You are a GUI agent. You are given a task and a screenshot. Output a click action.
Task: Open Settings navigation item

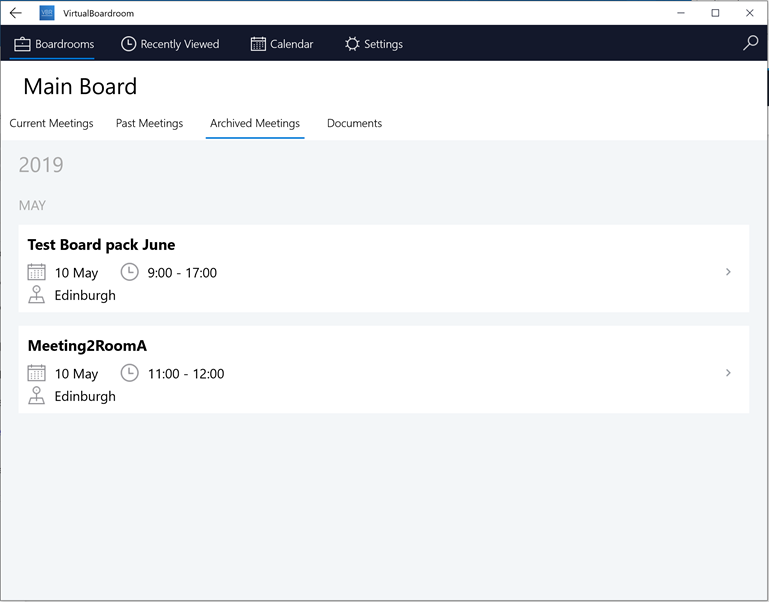[x=374, y=44]
